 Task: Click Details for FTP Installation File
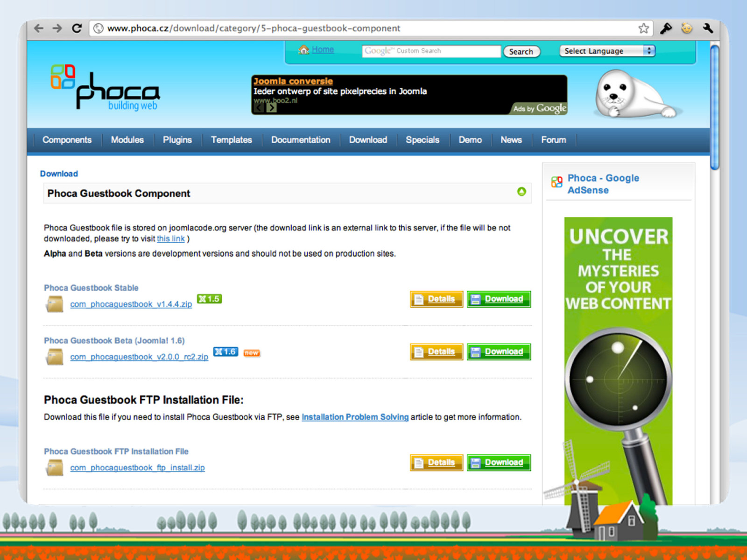click(x=437, y=462)
